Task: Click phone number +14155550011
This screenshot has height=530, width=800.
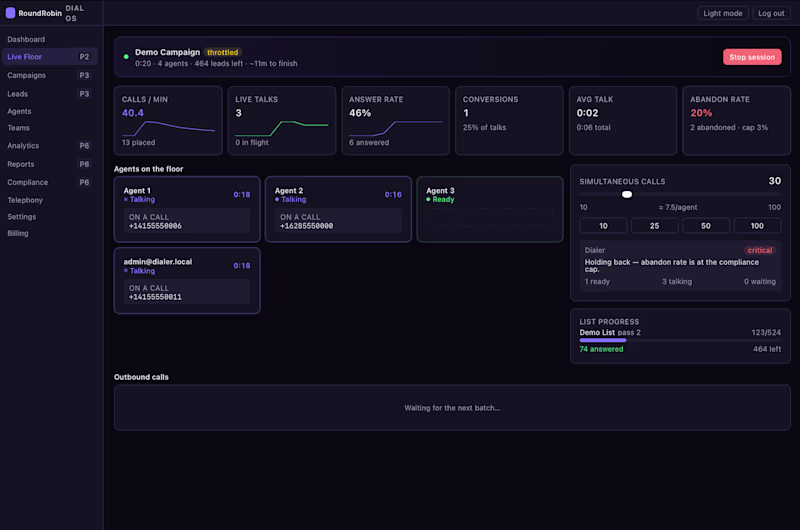Action: (x=155, y=297)
